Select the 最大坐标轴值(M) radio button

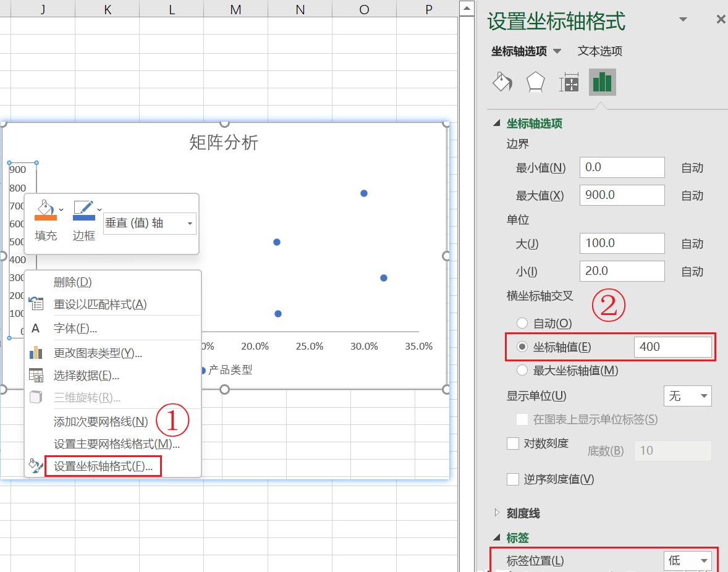pos(522,370)
